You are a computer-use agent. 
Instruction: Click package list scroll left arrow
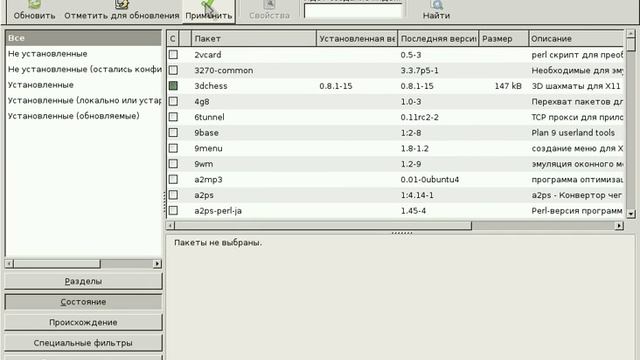click(171, 225)
